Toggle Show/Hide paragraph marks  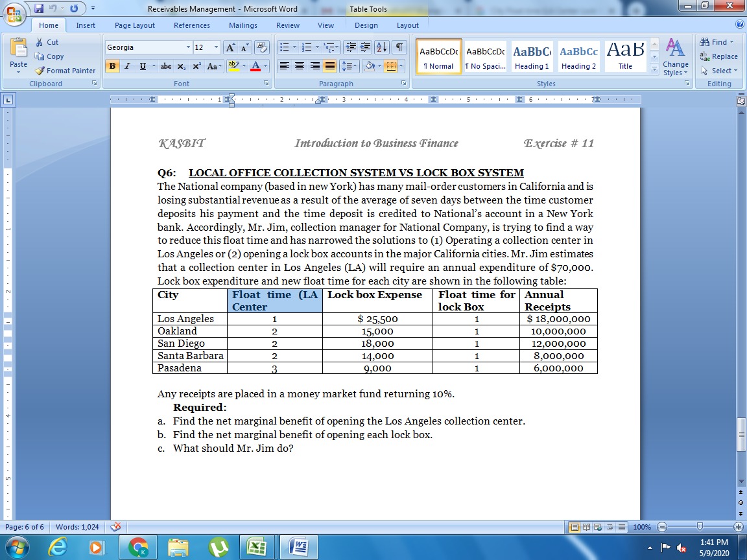point(399,47)
